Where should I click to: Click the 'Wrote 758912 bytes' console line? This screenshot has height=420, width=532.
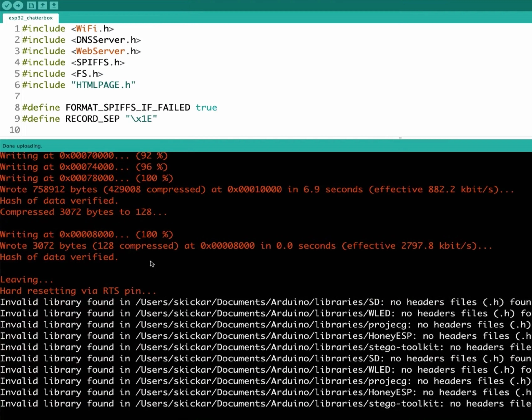257,189
